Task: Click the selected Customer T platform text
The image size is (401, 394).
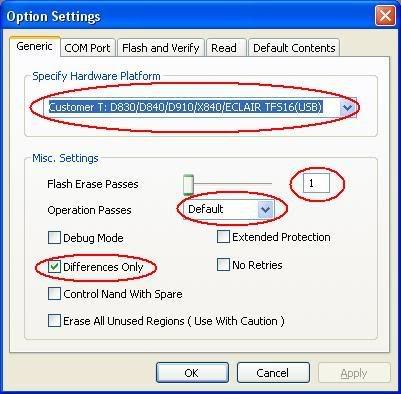Action: tap(186, 107)
